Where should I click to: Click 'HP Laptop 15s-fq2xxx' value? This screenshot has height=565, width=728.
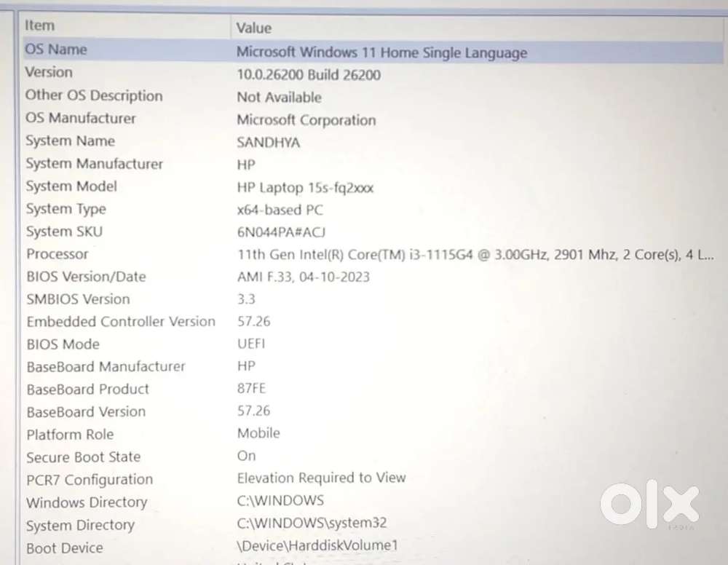(305, 188)
